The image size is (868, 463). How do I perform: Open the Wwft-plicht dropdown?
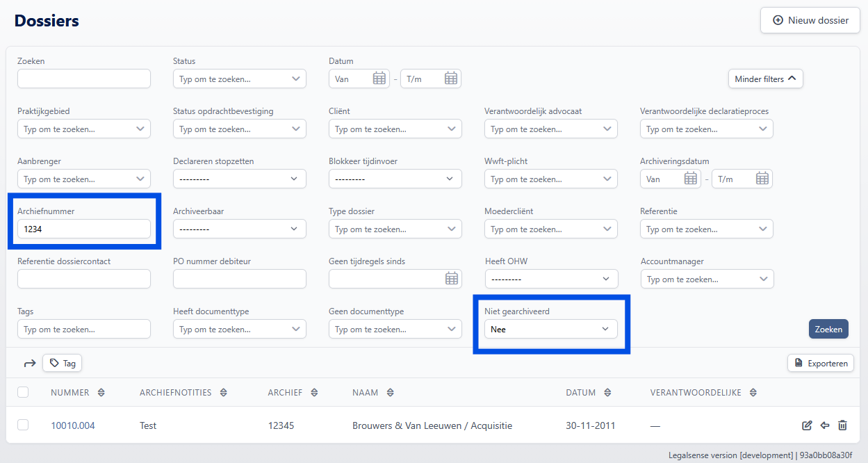551,179
